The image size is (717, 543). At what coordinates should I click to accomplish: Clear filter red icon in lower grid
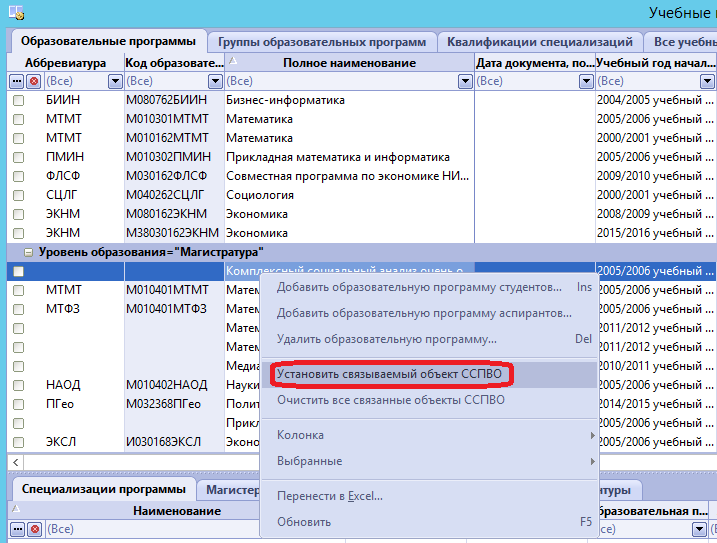tap(35, 529)
